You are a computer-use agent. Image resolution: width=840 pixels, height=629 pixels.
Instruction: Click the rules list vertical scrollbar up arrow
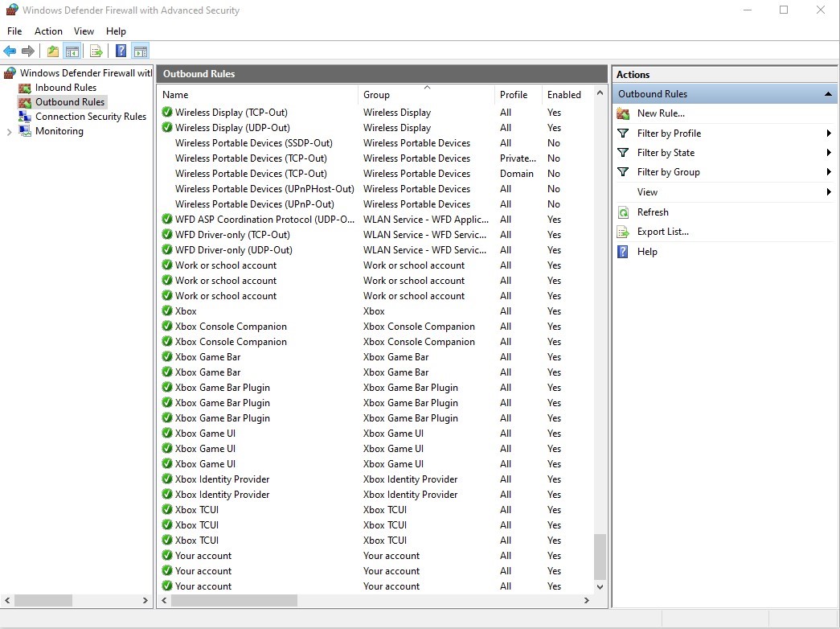[600, 93]
